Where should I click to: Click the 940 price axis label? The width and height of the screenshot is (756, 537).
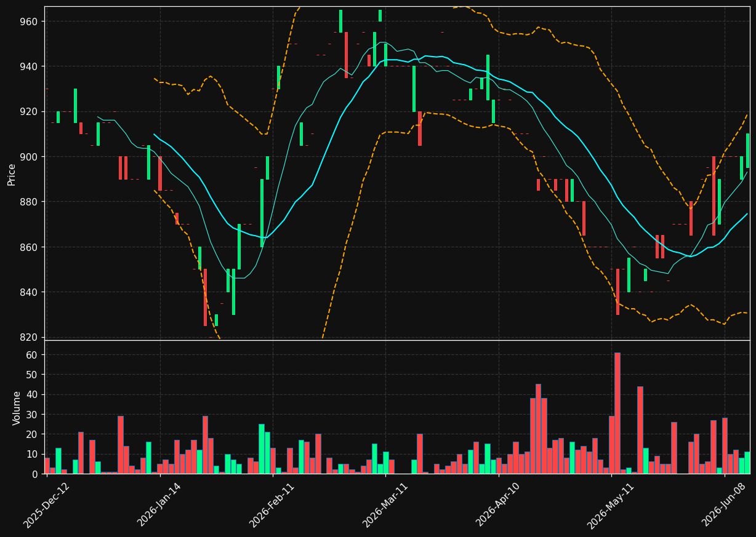(30, 66)
